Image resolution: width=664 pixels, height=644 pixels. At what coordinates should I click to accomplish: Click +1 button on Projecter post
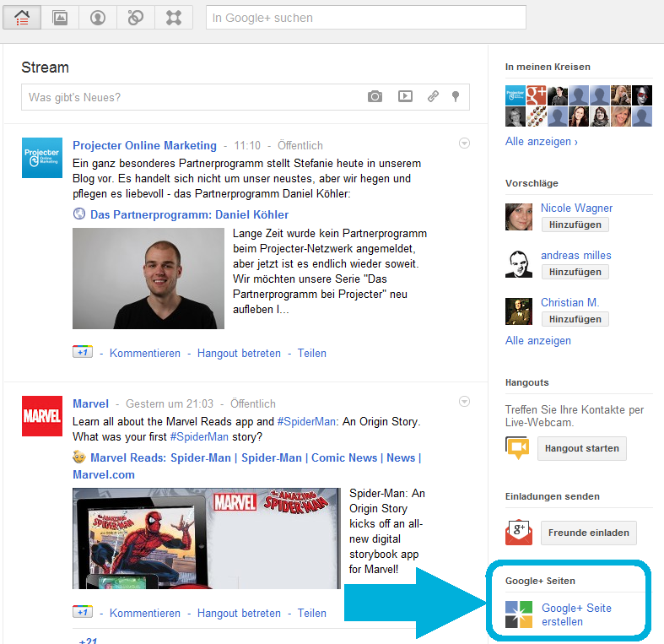(83, 352)
